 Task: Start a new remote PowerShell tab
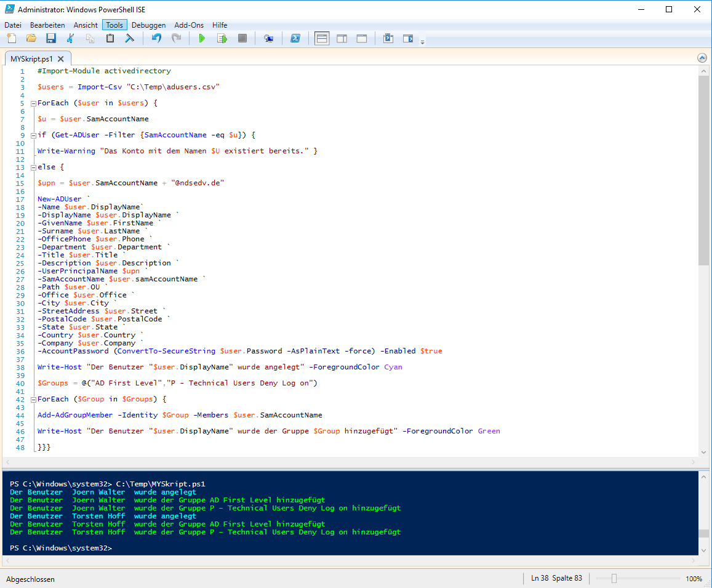click(268, 39)
